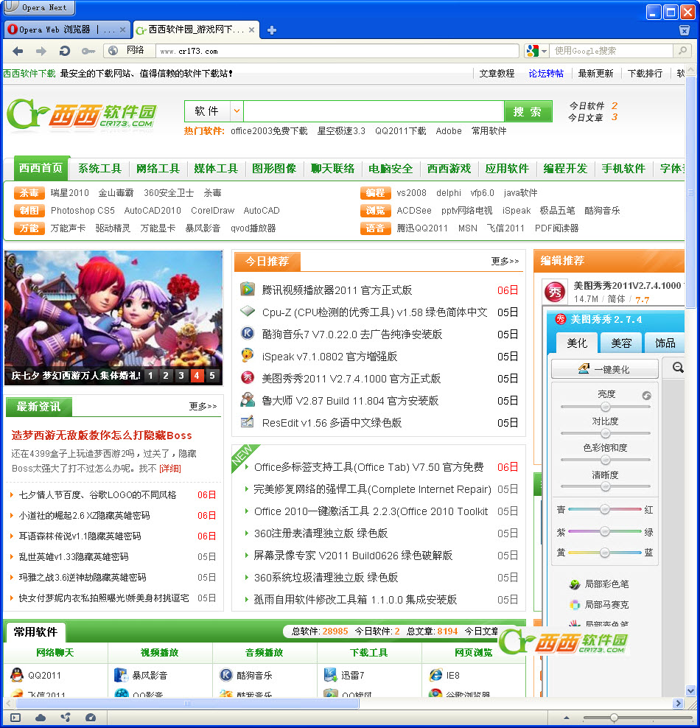Click the 鲁大师 icon in recommendations list
The height and width of the screenshot is (728, 700).
pyautogui.click(x=248, y=400)
